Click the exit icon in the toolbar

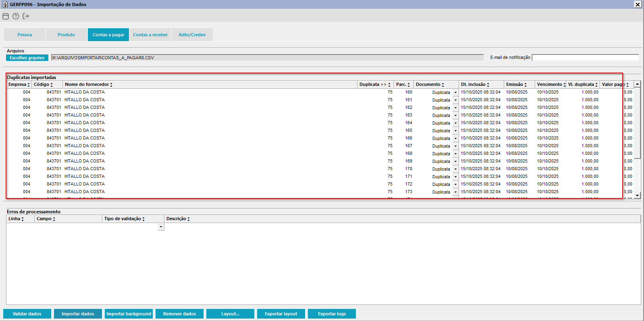[x=26, y=16]
